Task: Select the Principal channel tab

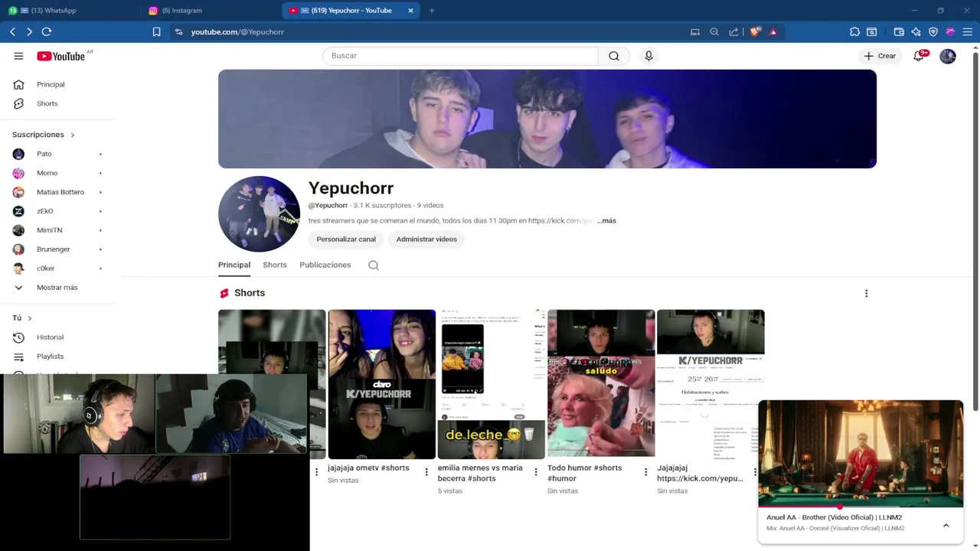Action: point(234,265)
